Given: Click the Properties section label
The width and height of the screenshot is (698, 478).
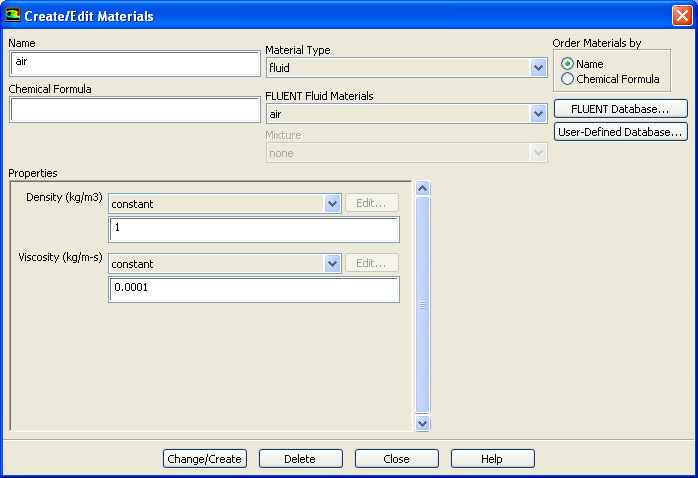Looking at the screenshot, I should [33, 173].
